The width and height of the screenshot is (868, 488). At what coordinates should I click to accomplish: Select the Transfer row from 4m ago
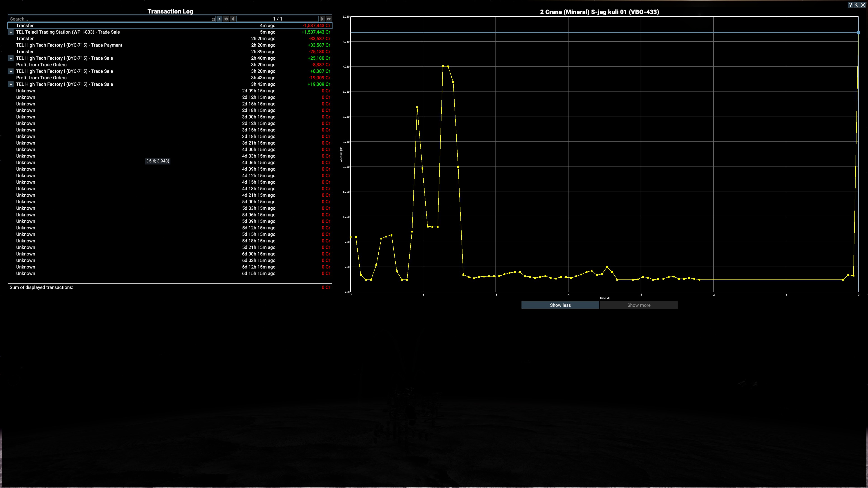170,26
